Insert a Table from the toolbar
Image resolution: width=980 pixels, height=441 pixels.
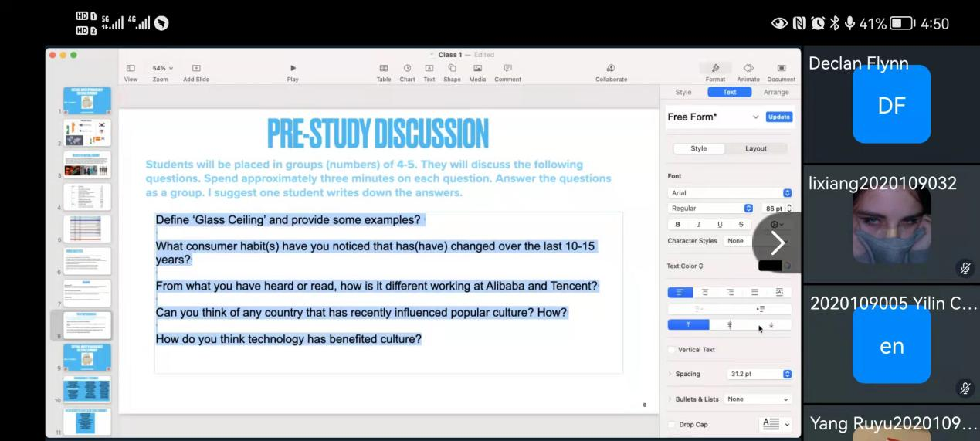[384, 69]
